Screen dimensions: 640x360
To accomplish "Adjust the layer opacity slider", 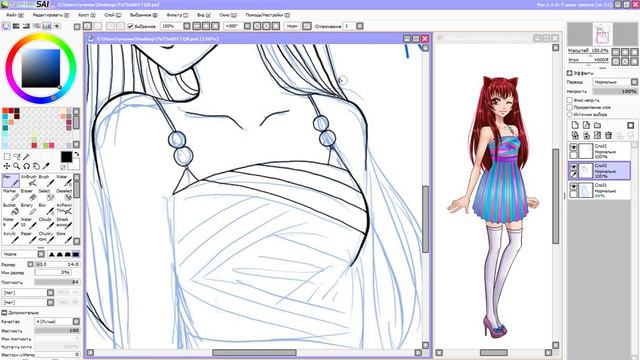I will click(615, 91).
